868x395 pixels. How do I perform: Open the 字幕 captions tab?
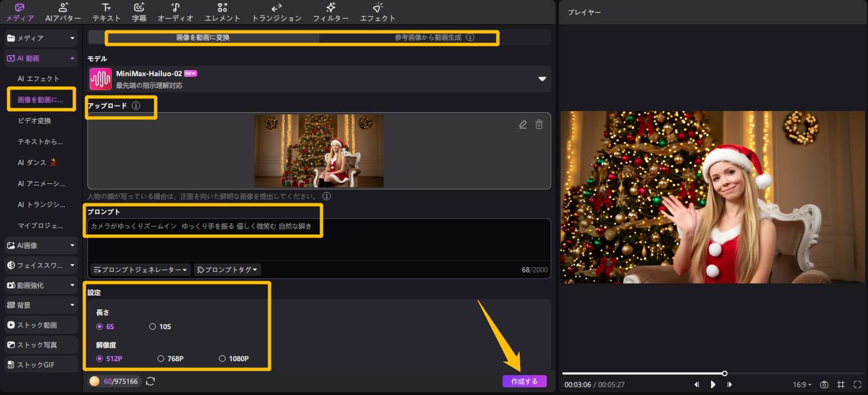click(139, 12)
